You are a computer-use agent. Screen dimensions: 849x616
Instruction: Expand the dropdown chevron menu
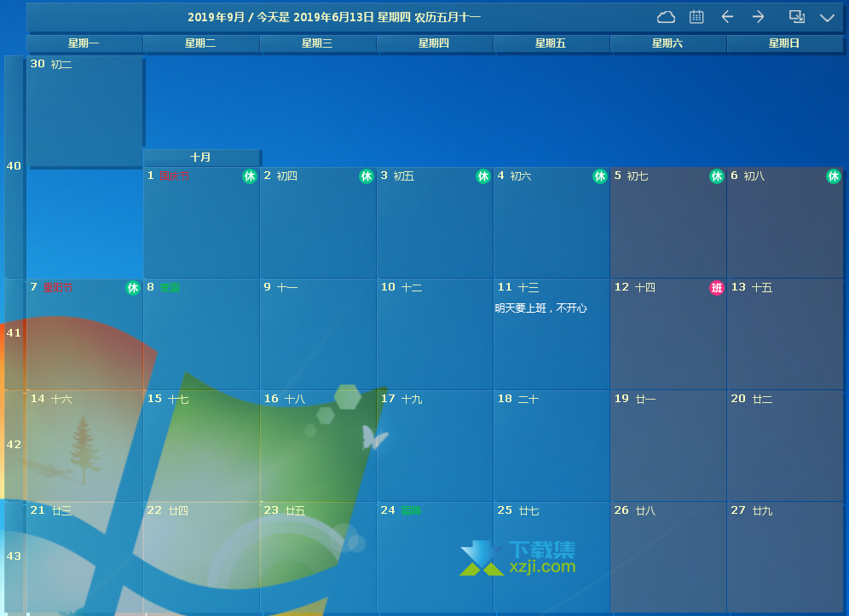pyautogui.click(x=827, y=18)
